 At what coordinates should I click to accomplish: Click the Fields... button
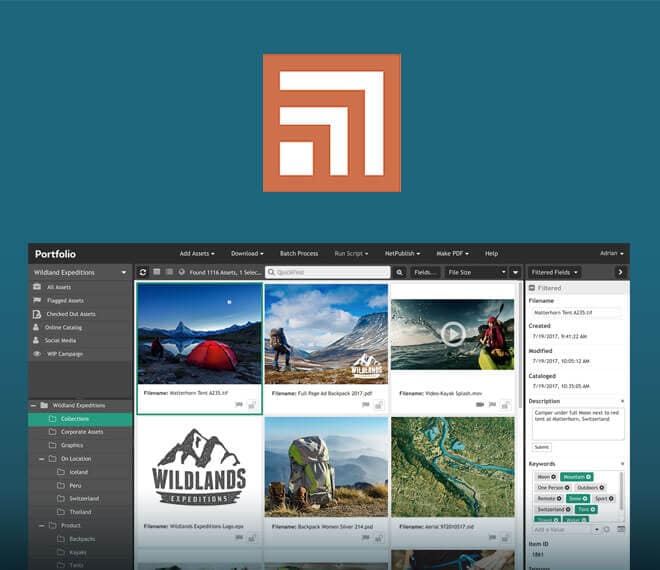click(425, 272)
